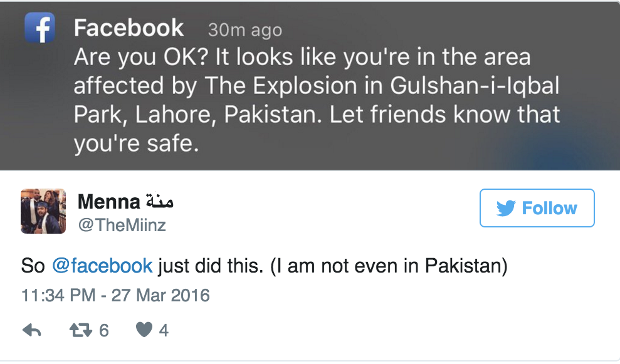Click "Gulshan-i-Iqbal" in the notification message
Viewport: 620px width, 364px height.
(471, 86)
